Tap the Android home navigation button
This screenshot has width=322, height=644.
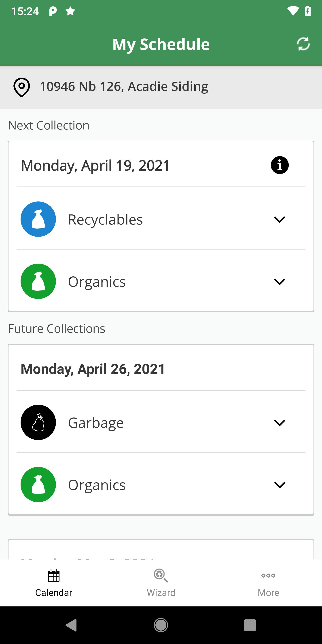pos(161,625)
